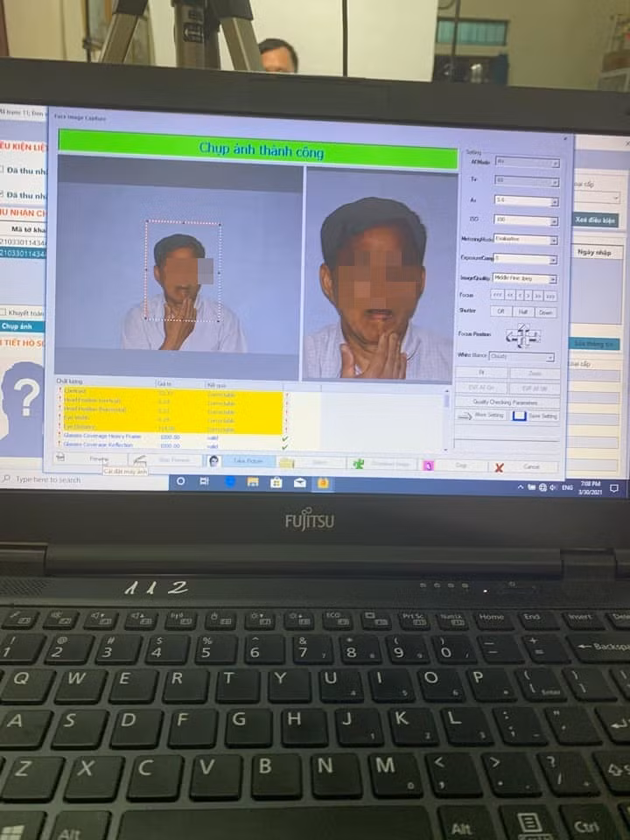Click the Stop Preview button
Image resolution: width=630 pixels, height=840 pixels.
click(174, 459)
